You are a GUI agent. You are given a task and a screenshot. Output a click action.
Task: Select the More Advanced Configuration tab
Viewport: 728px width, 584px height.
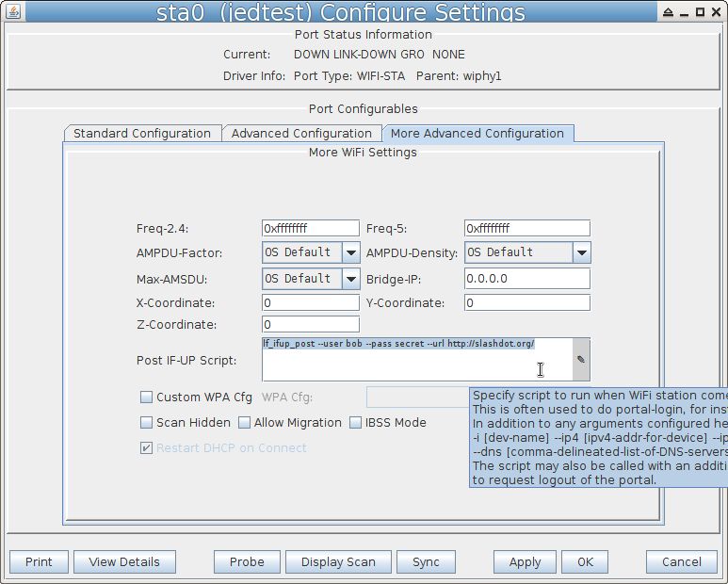pos(477,134)
